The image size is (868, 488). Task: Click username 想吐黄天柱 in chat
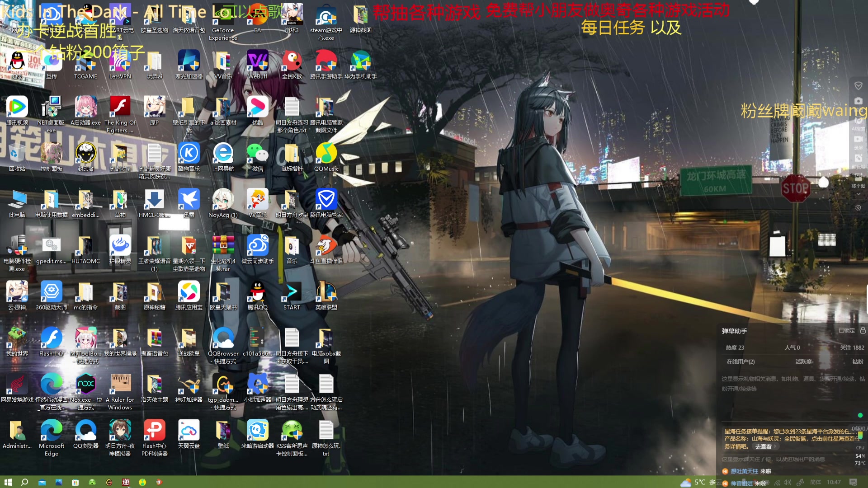[744, 471]
